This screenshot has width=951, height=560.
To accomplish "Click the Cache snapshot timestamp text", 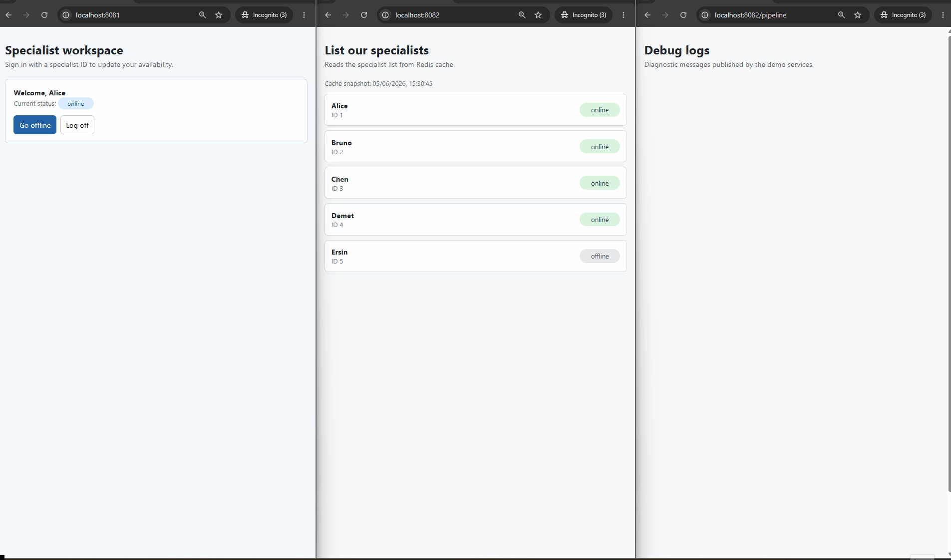I will 378,84.
